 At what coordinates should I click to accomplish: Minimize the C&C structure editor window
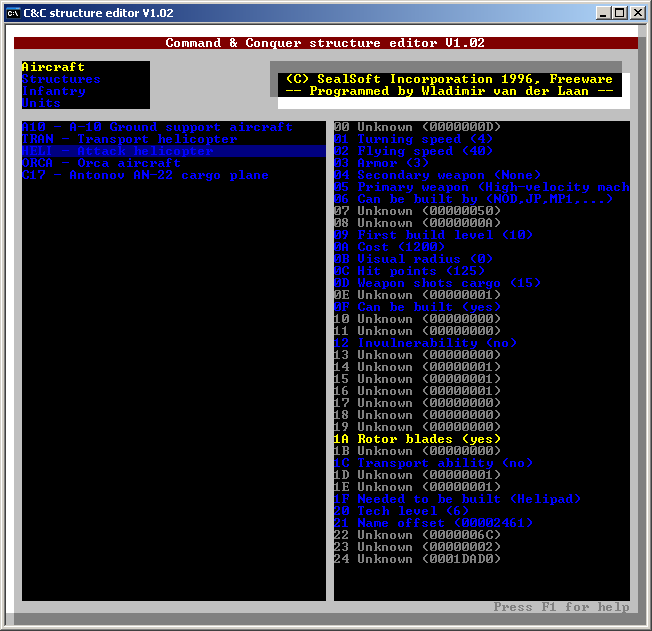603,13
